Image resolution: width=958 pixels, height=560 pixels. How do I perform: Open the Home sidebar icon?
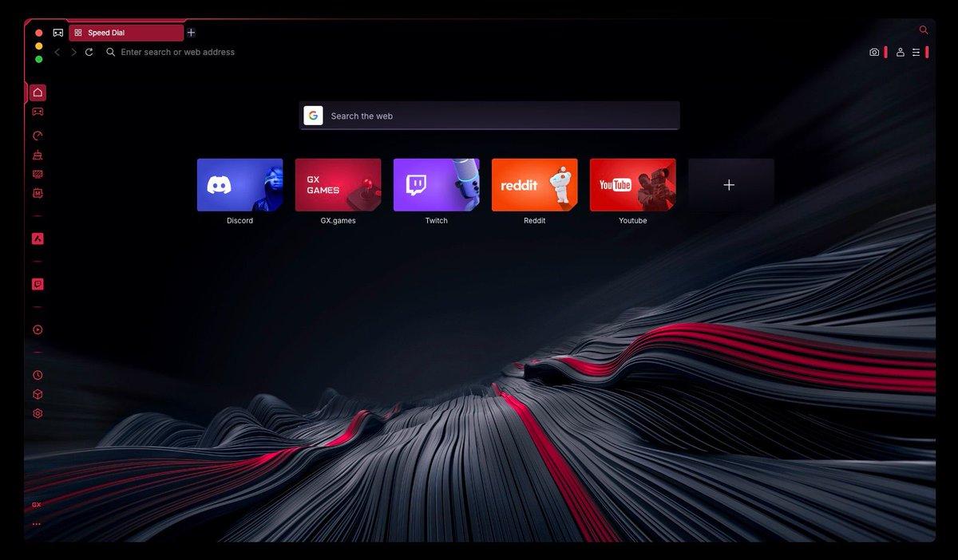click(38, 93)
